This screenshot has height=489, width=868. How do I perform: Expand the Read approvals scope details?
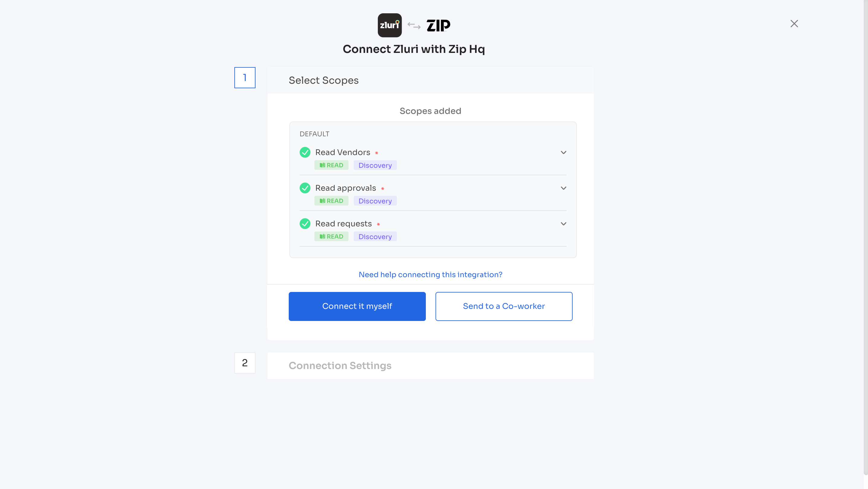point(564,188)
